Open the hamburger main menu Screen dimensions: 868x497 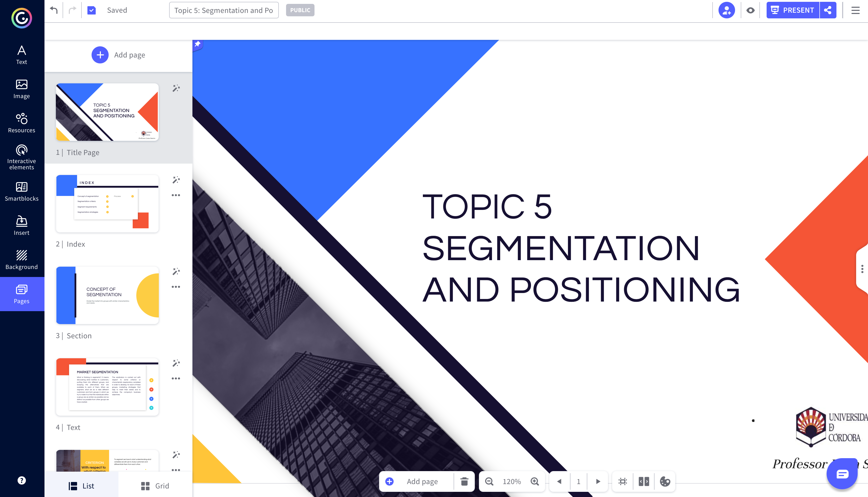(855, 10)
